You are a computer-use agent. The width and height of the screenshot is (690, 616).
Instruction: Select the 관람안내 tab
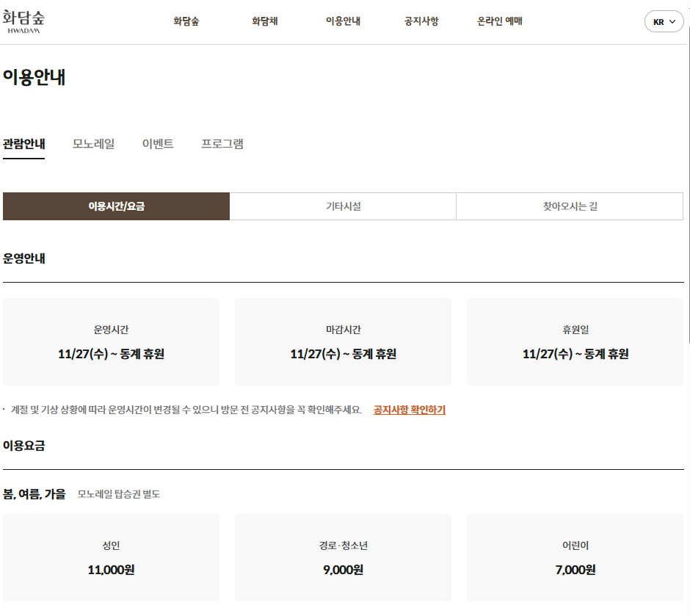[x=23, y=144]
